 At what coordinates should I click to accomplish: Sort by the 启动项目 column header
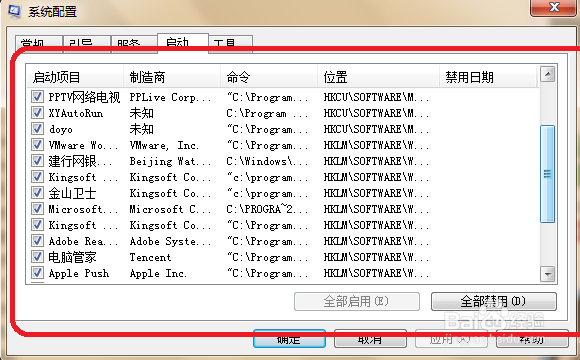coord(75,77)
